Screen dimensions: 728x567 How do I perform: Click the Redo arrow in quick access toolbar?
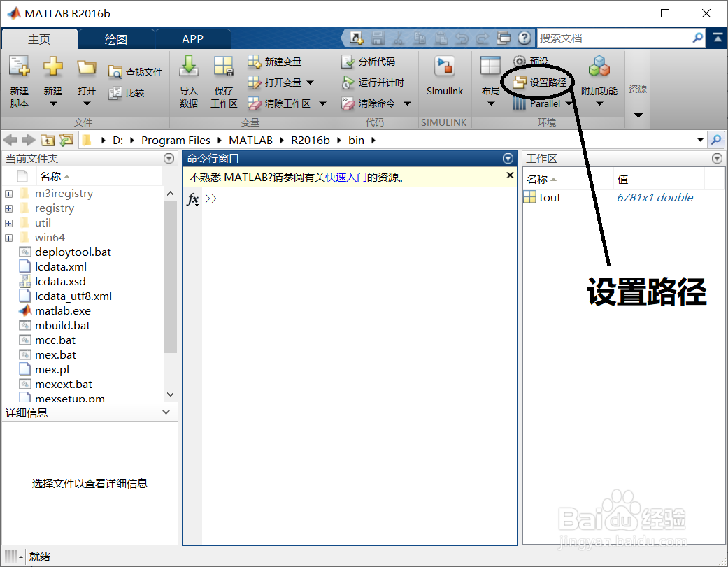click(482, 38)
